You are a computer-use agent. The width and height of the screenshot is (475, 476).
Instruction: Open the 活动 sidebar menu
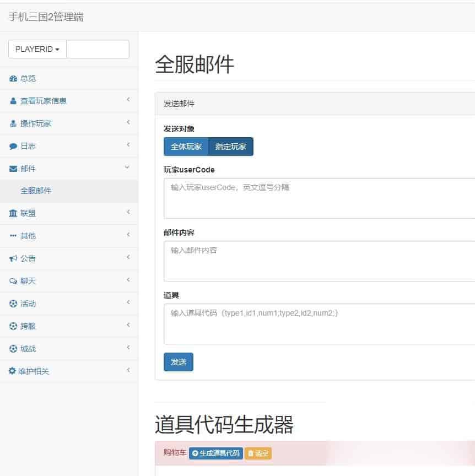pyautogui.click(x=69, y=304)
